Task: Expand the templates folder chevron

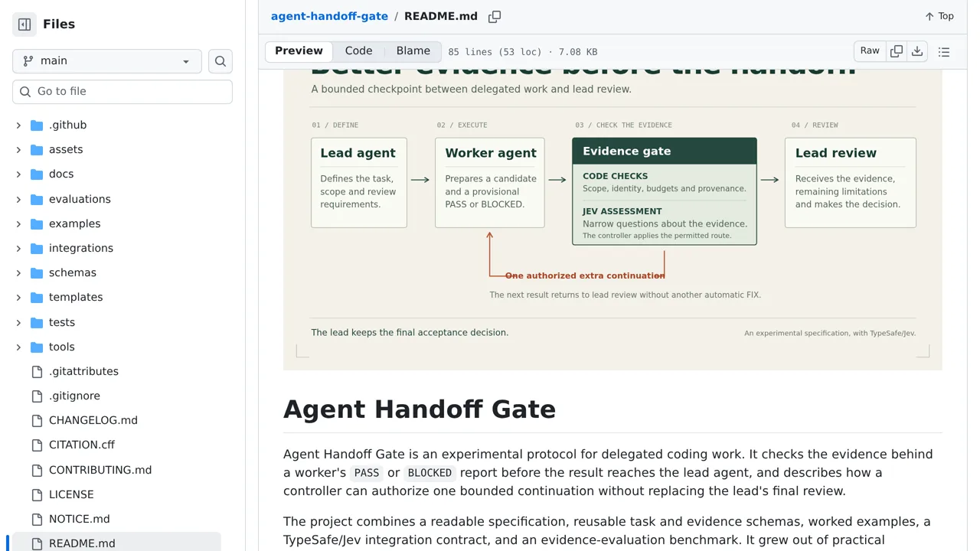Action: (x=18, y=297)
